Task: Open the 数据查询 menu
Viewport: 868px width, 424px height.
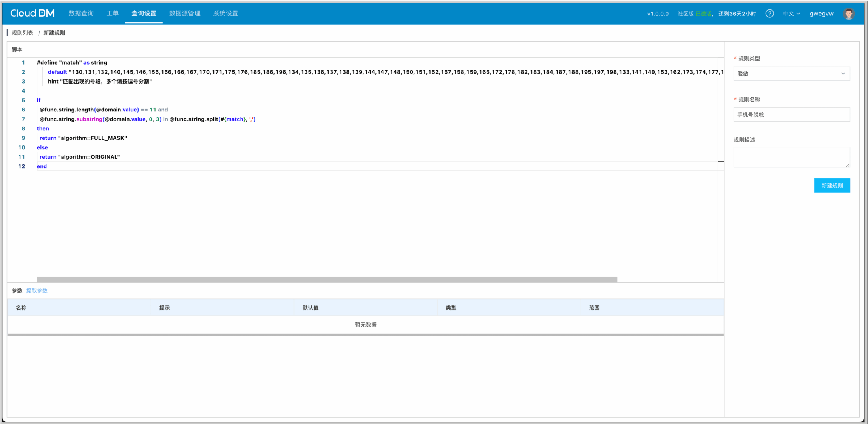Action: pos(81,13)
